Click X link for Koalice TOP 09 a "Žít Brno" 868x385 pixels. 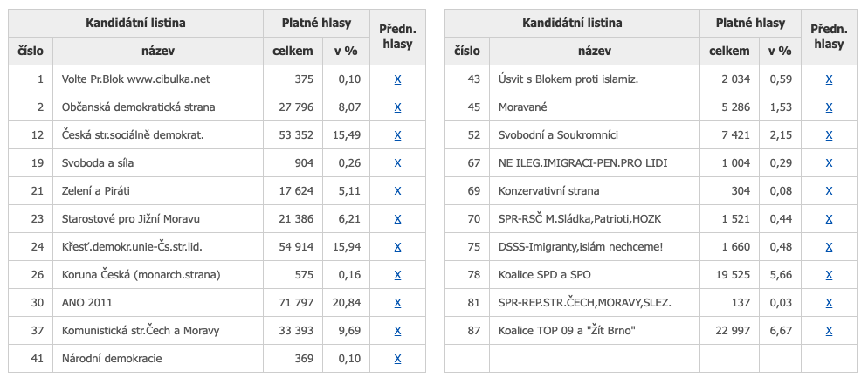[829, 331]
